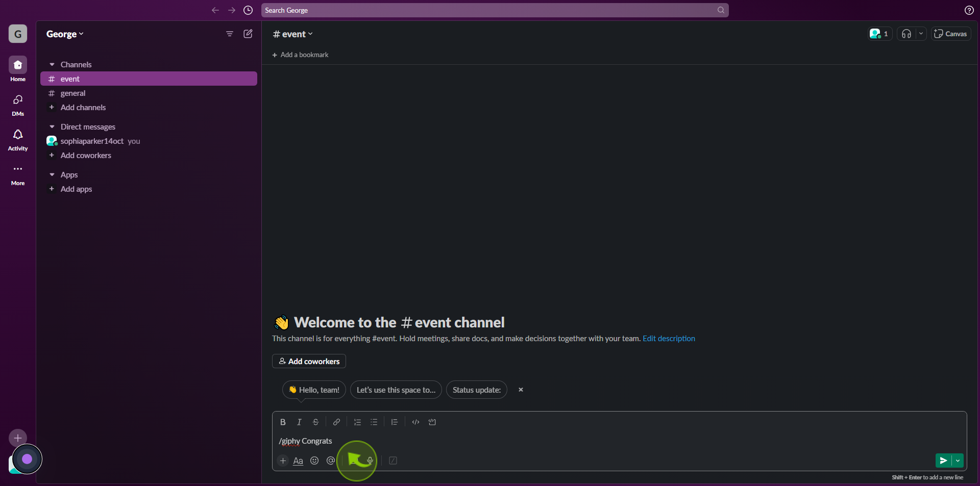Choose the Hello, team! suggestion
Screen dimensions: 980x486
pyautogui.click(x=314, y=390)
